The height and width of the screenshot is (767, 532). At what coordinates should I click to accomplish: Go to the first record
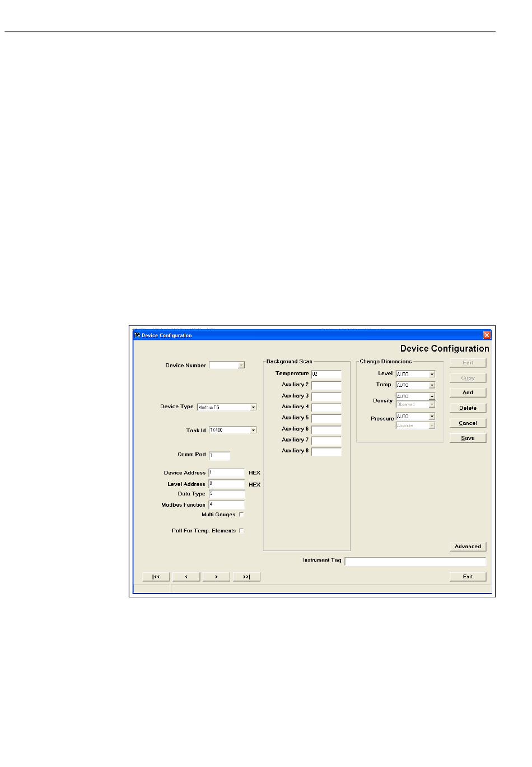click(156, 577)
